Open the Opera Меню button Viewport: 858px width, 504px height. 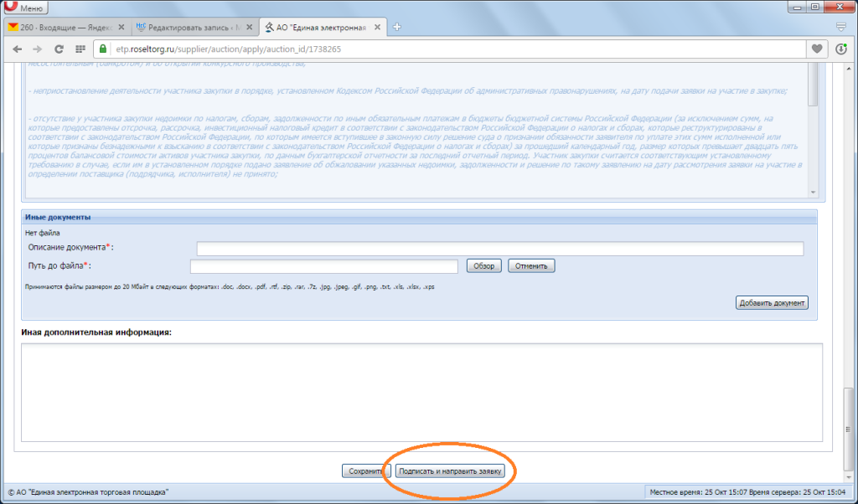(26, 7)
